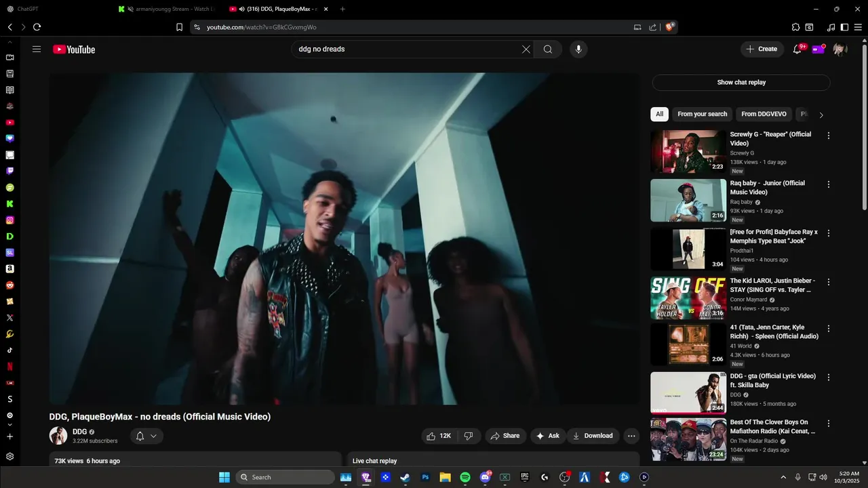868x488 pixels.
Task: Select the All filter chip
Action: point(659,114)
